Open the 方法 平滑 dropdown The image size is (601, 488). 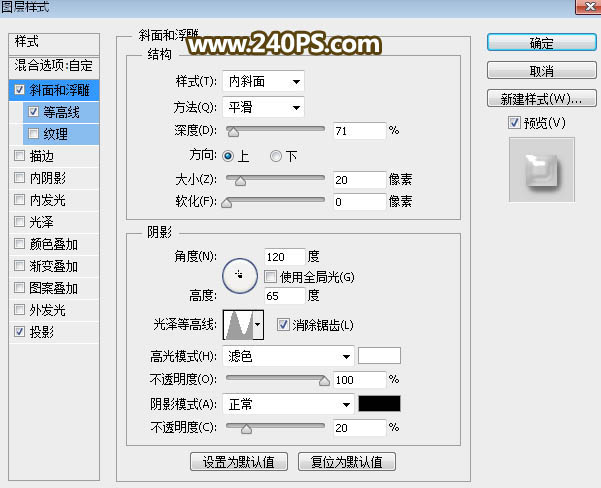pyautogui.click(x=263, y=107)
